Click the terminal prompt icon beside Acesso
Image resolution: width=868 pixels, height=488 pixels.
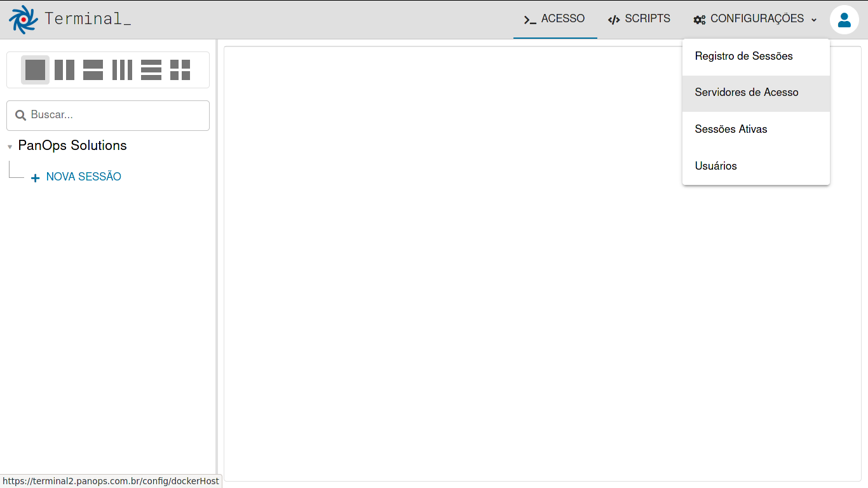tap(530, 20)
